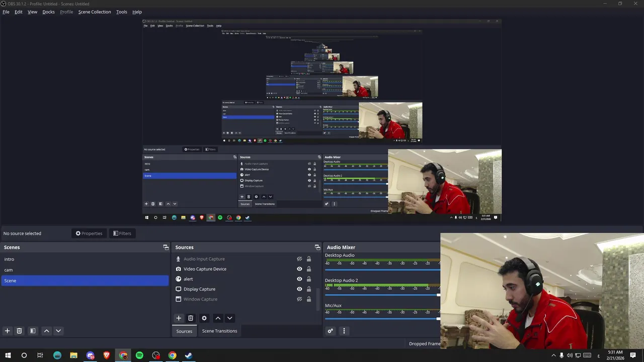Move selected scene up
Image resolution: width=644 pixels, height=362 pixels.
46,331
